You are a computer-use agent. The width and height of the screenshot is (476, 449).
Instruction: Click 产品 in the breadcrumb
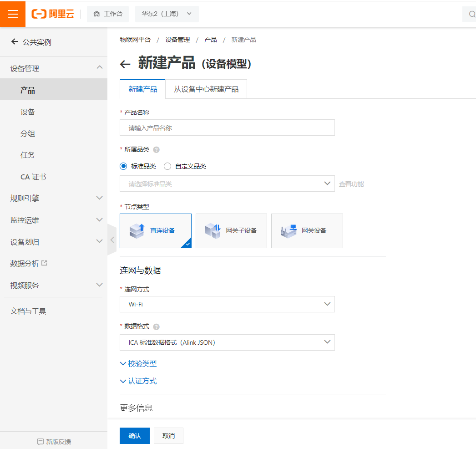[211, 40]
